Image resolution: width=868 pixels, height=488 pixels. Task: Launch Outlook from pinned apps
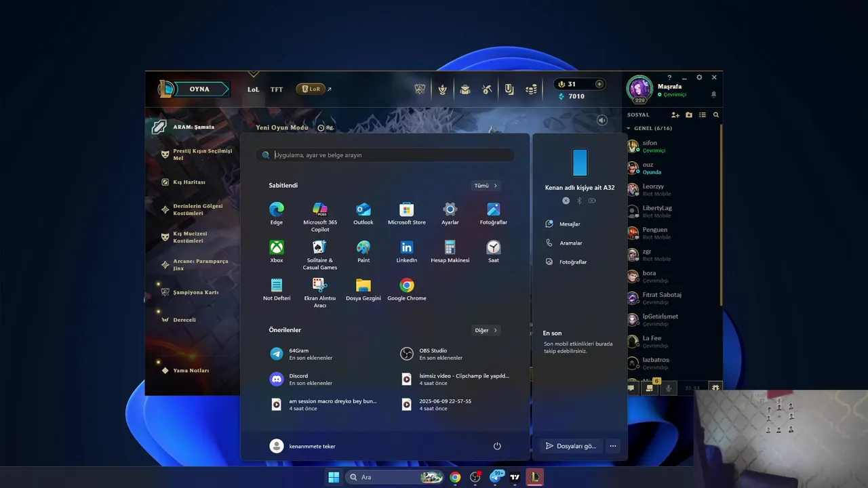click(363, 213)
